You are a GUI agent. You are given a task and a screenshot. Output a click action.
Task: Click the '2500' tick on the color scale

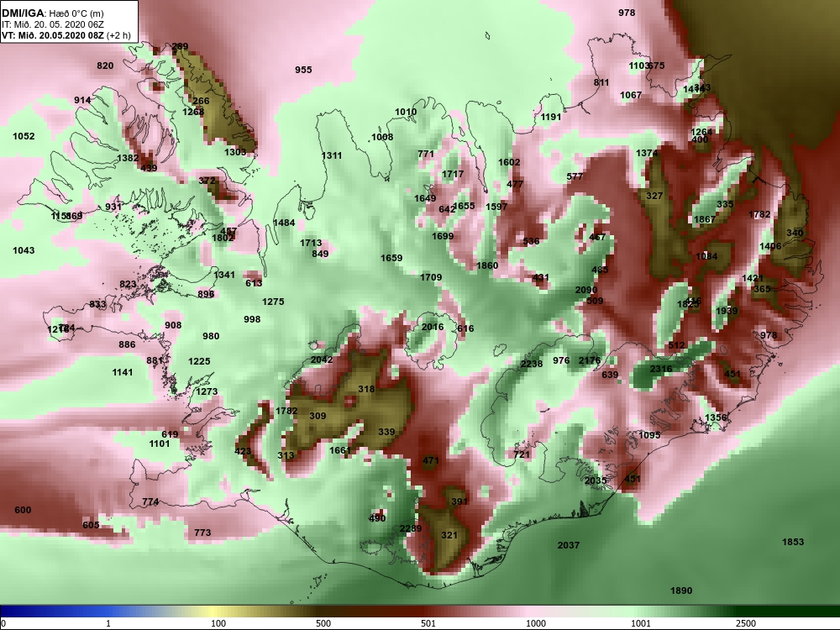(x=745, y=623)
